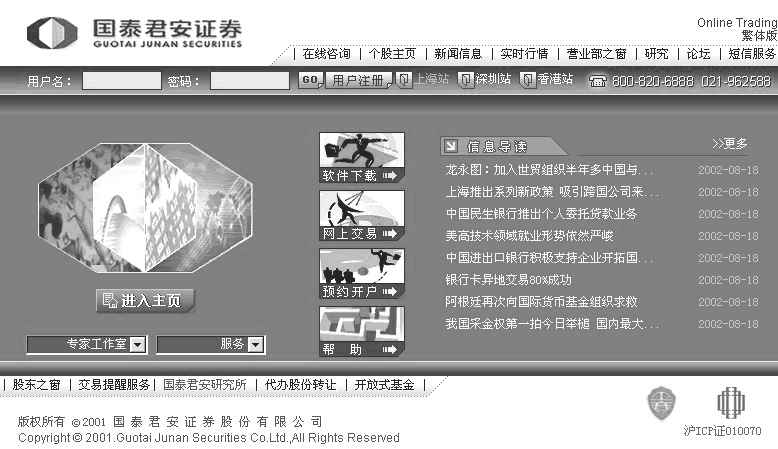Click the hotline number 021-962588

[736, 81]
